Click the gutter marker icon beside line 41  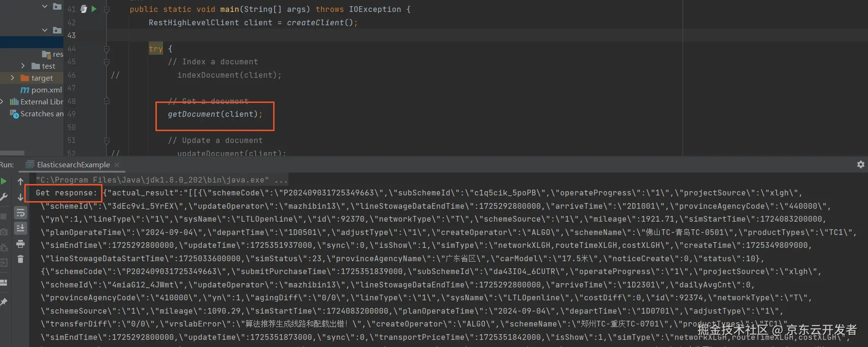84,9
